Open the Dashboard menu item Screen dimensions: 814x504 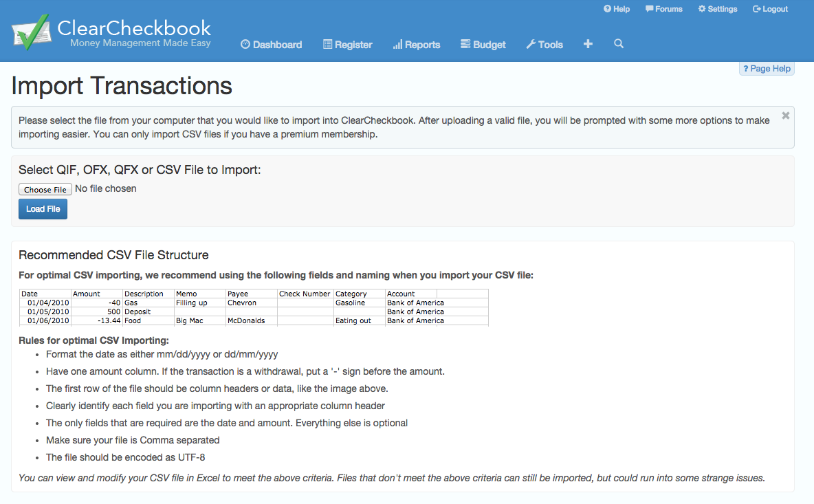pyautogui.click(x=272, y=45)
